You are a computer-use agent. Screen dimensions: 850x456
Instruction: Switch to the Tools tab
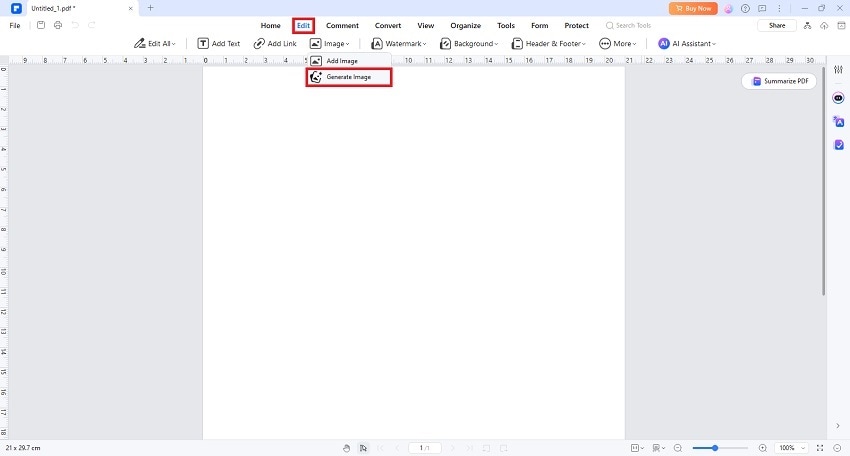(x=506, y=25)
